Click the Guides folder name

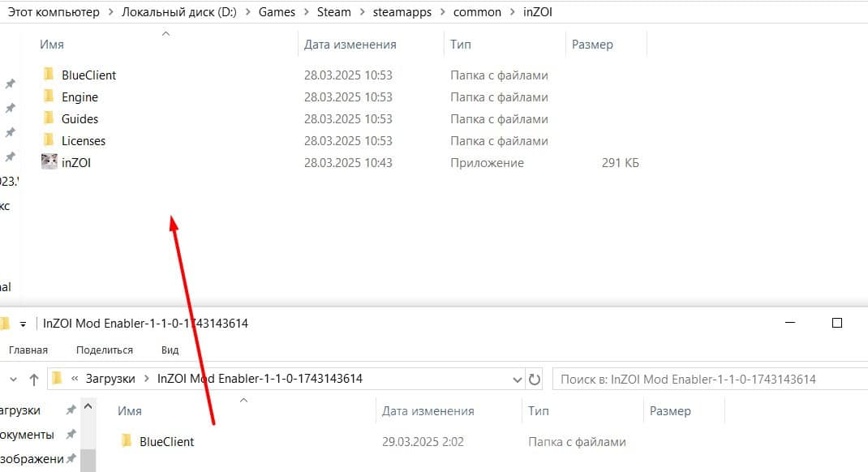coord(79,119)
